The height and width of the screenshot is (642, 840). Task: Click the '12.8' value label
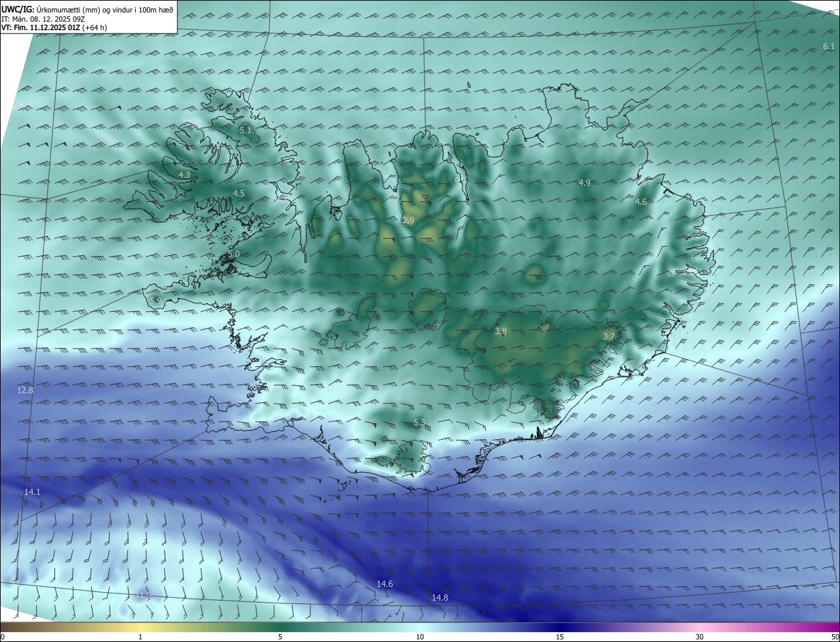click(x=25, y=390)
